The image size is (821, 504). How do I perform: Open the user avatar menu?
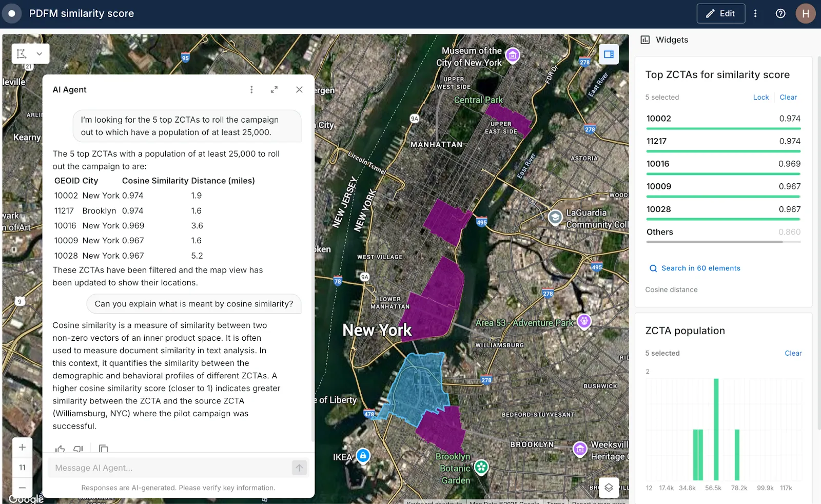click(805, 13)
